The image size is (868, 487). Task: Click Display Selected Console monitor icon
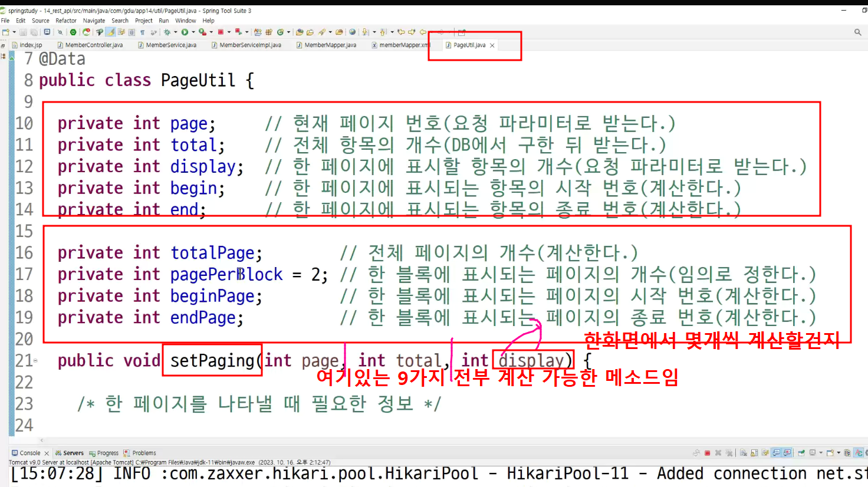(813, 453)
